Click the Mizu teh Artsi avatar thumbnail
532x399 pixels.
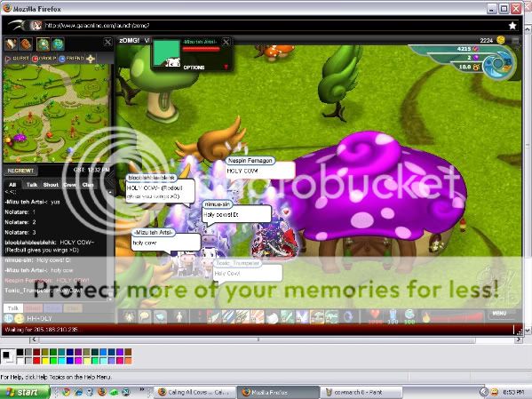pyautogui.click(x=166, y=53)
